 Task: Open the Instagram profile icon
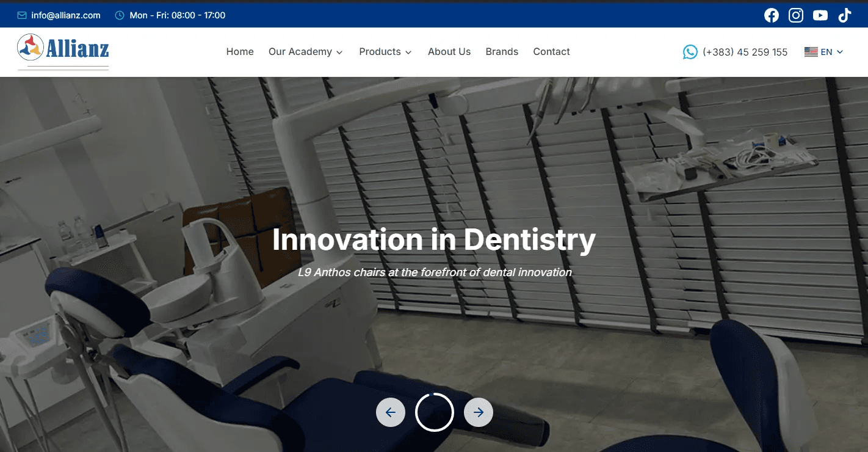tap(796, 15)
